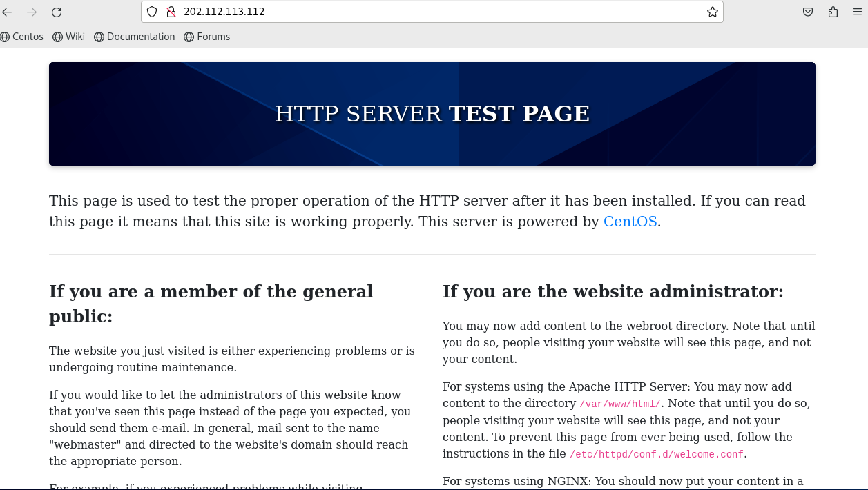
Task: Open the Wiki bookmark
Action: point(69,37)
